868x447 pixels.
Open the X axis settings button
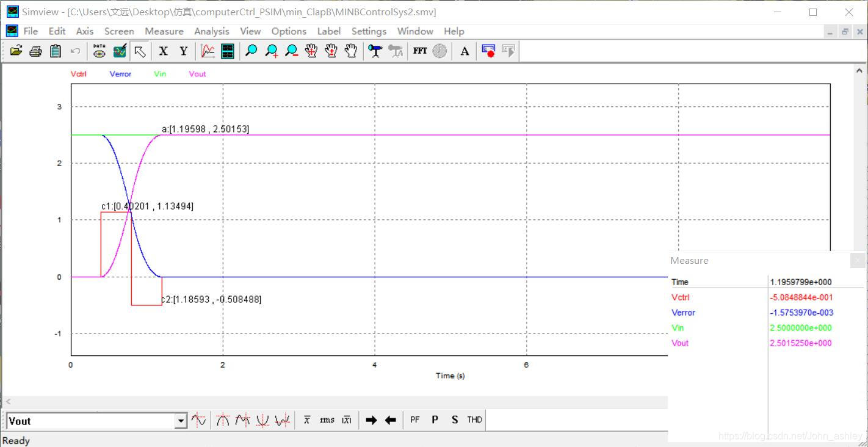coord(164,51)
